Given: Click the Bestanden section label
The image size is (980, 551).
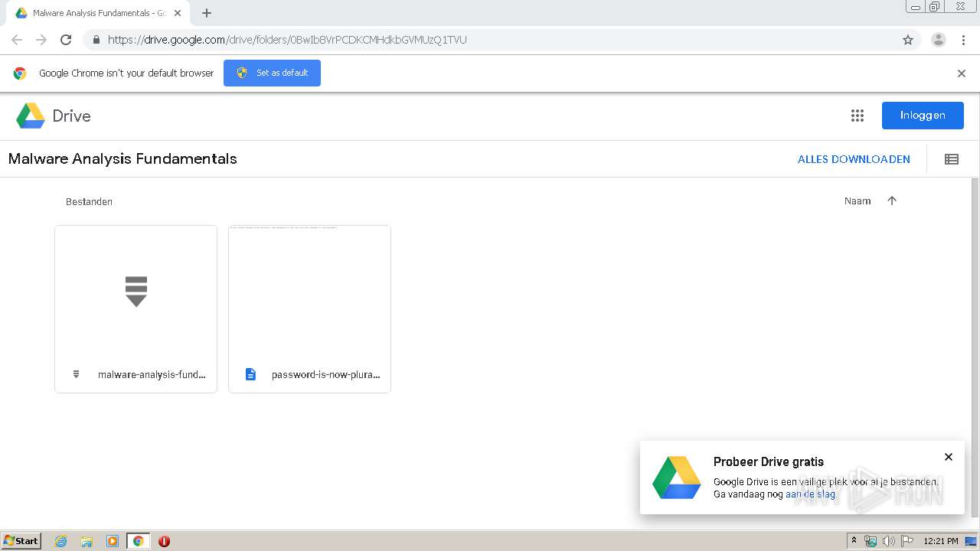Looking at the screenshot, I should pos(89,202).
